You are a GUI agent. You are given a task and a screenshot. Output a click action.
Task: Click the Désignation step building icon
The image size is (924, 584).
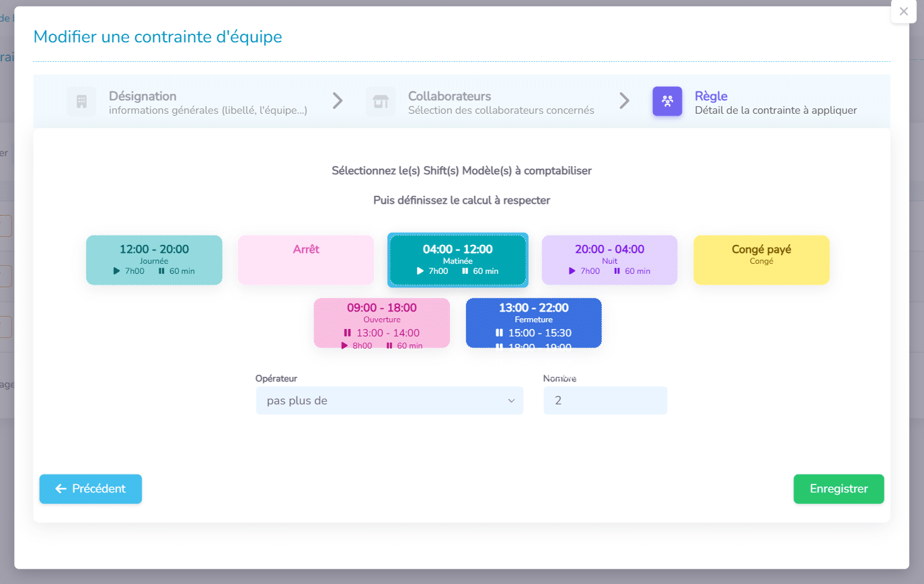(81, 102)
